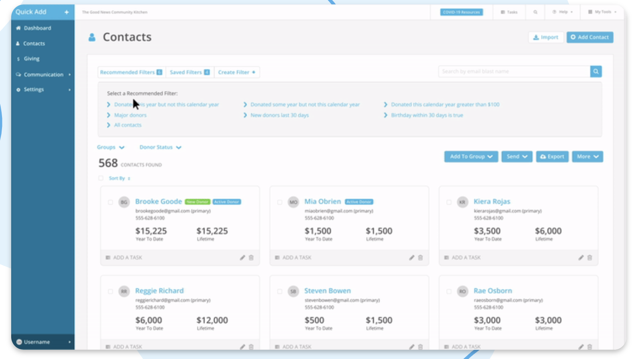The height and width of the screenshot is (359, 644).
Task: Click Rae Osborn's RO avatar icon
Action: coord(463,292)
